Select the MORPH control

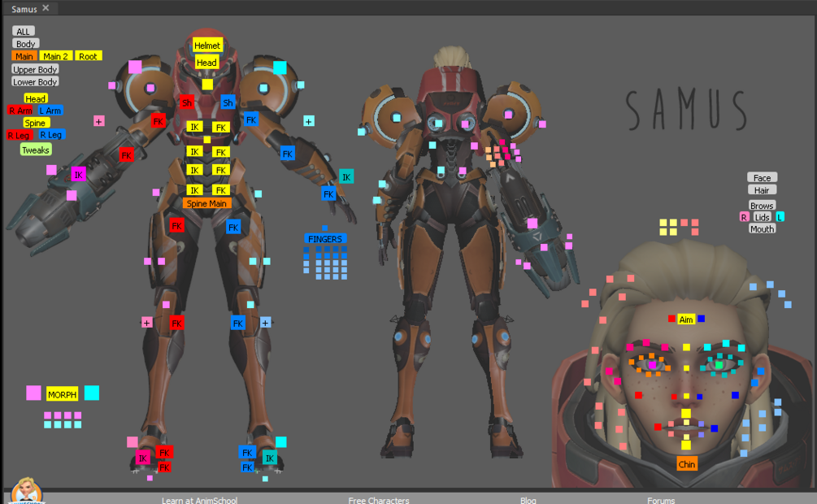coord(62,394)
